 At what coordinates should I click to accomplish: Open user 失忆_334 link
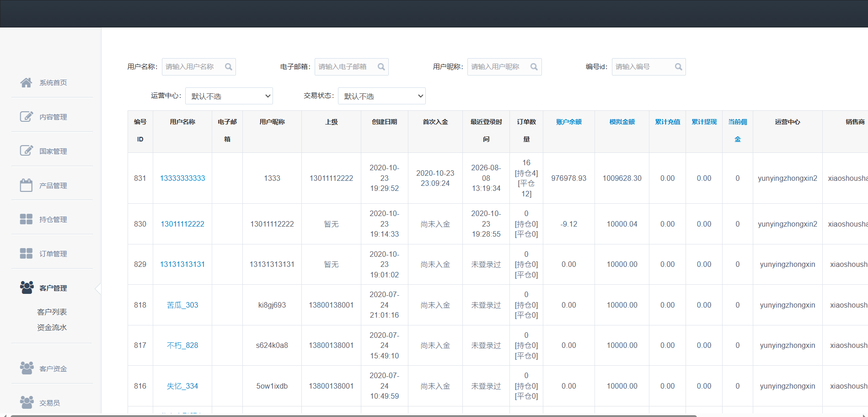click(x=182, y=386)
